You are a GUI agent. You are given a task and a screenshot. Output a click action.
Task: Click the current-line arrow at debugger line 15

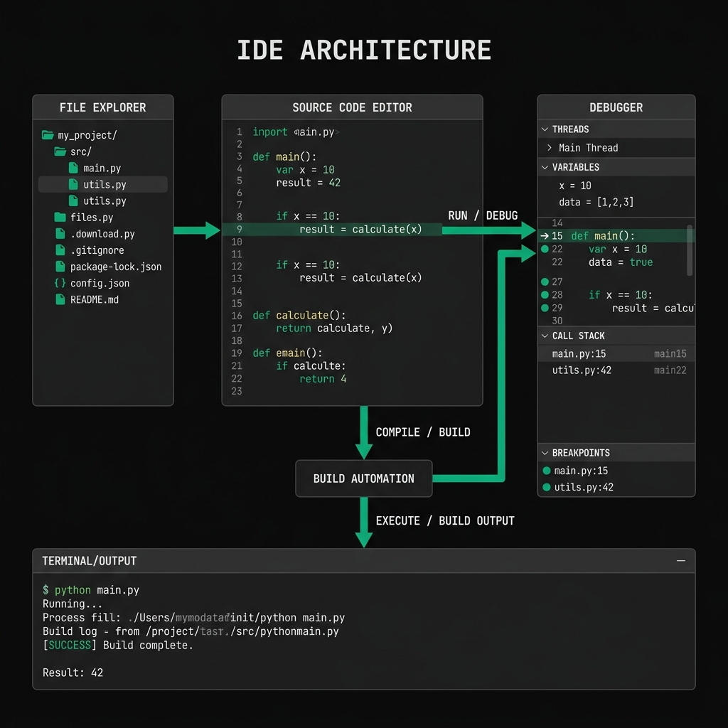coord(545,236)
